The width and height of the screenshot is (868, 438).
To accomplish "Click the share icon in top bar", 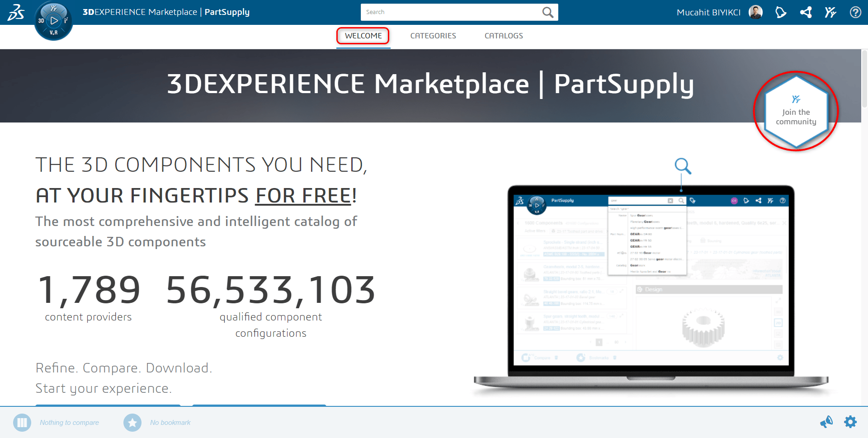I will tap(806, 12).
